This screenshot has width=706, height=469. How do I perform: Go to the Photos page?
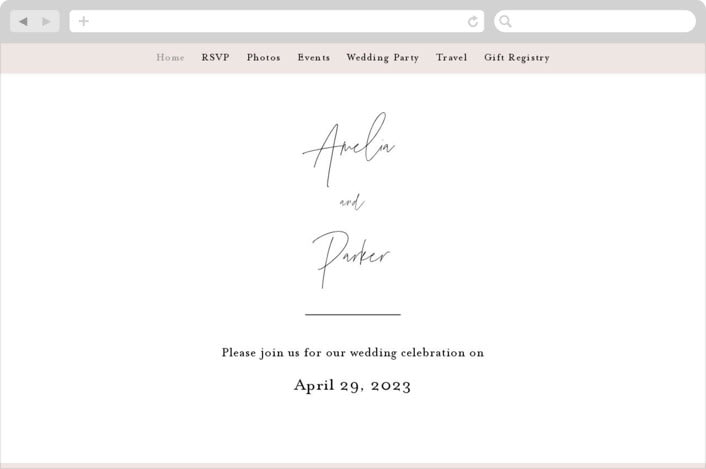(x=263, y=58)
